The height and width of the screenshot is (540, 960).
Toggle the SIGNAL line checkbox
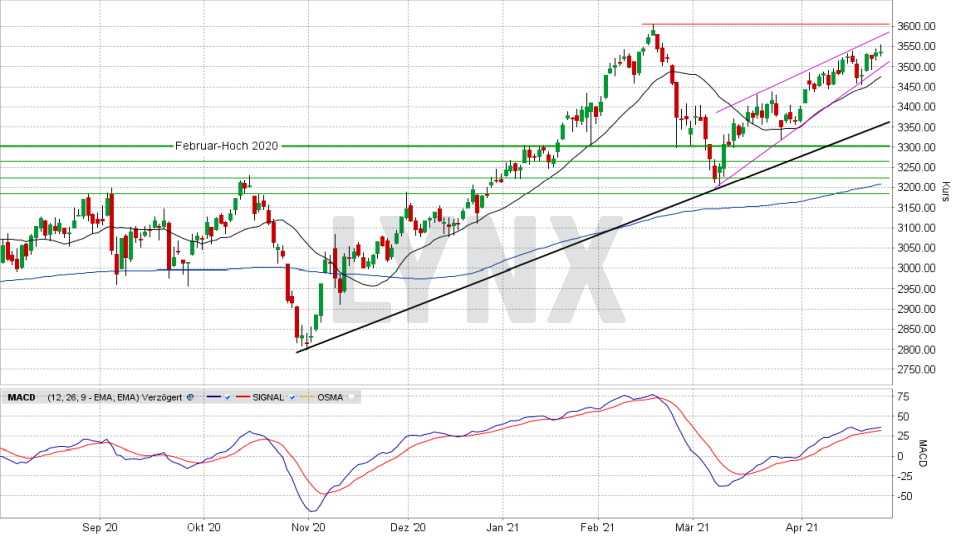(292, 397)
